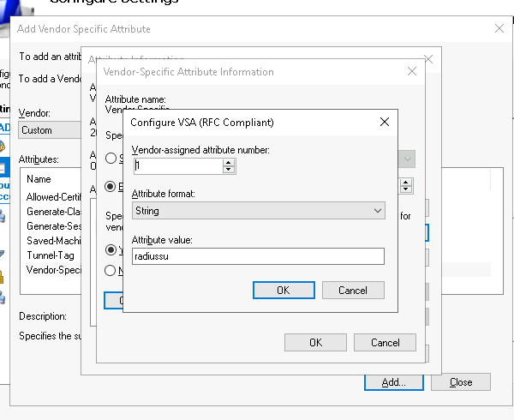Cancel the Configure VSA dialog
Screen dimensions: 514x420
[352, 291]
